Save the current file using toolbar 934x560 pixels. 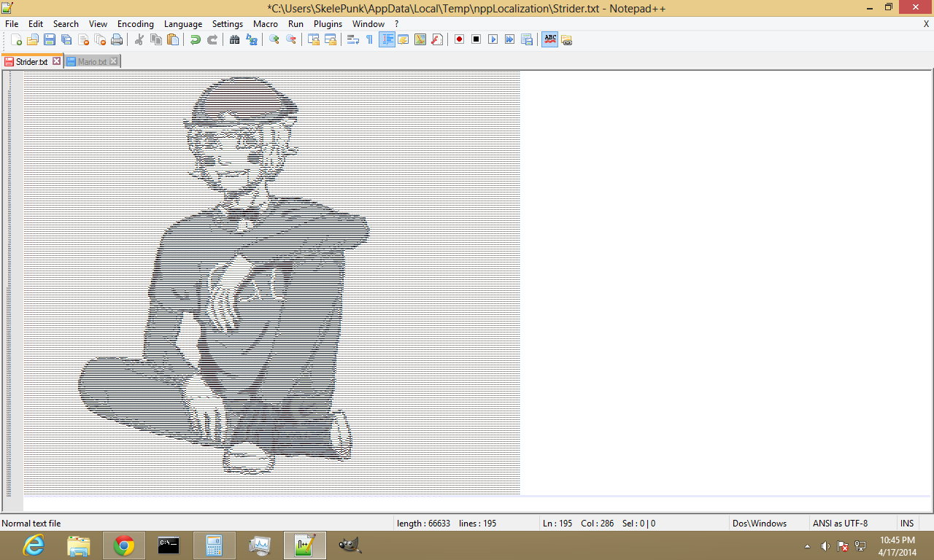coord(50,39)
